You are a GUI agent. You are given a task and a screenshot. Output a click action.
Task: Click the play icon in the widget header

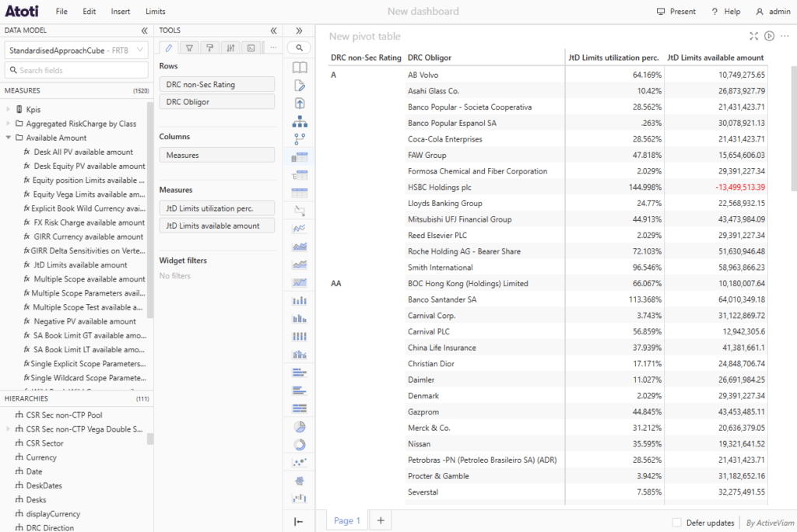tap(770, 36)
